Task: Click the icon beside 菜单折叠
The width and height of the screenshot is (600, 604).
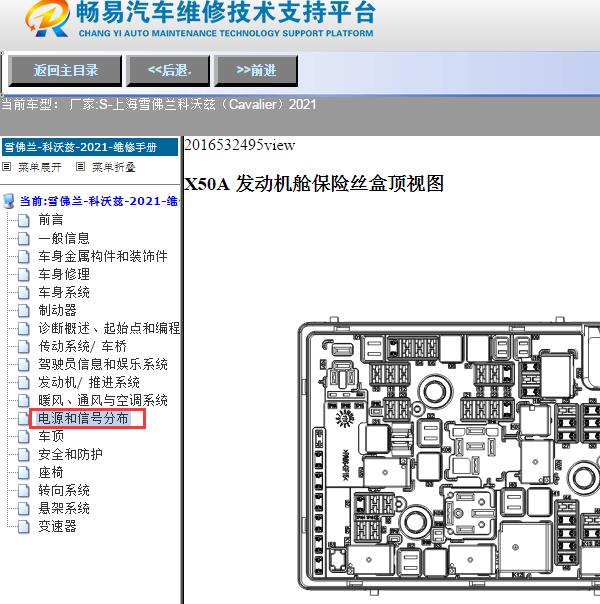Action: click(80, 167)
